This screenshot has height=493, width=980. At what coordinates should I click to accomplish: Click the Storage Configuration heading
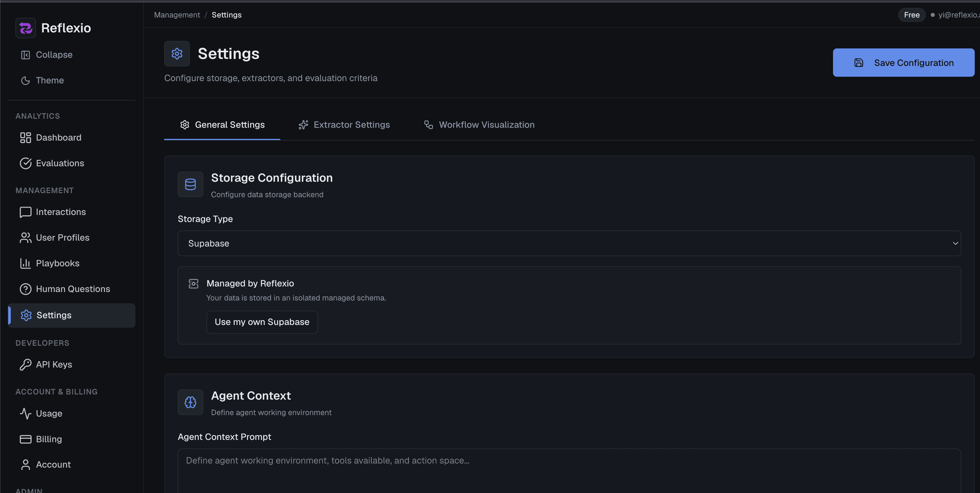[x=272, y=178]
